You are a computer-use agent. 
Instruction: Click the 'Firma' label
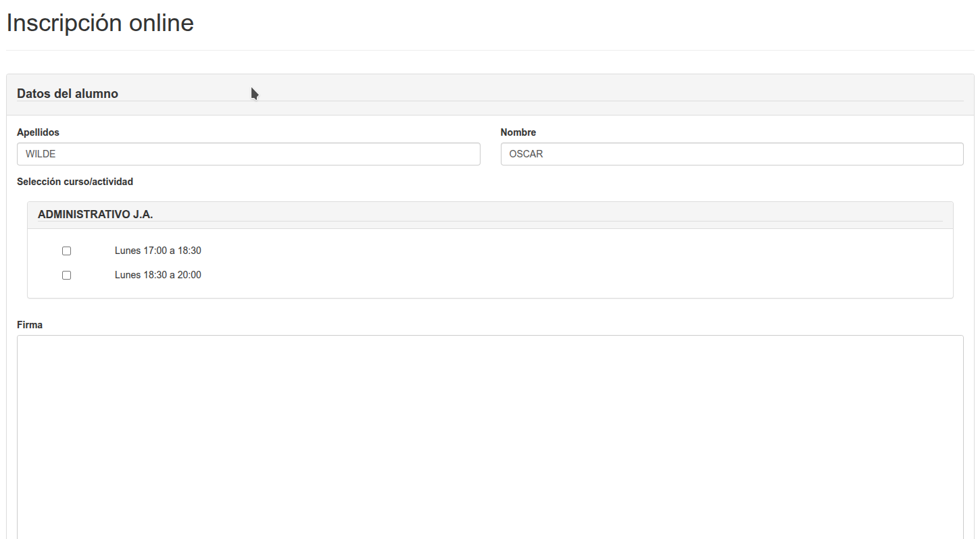(x=30, y=325)
